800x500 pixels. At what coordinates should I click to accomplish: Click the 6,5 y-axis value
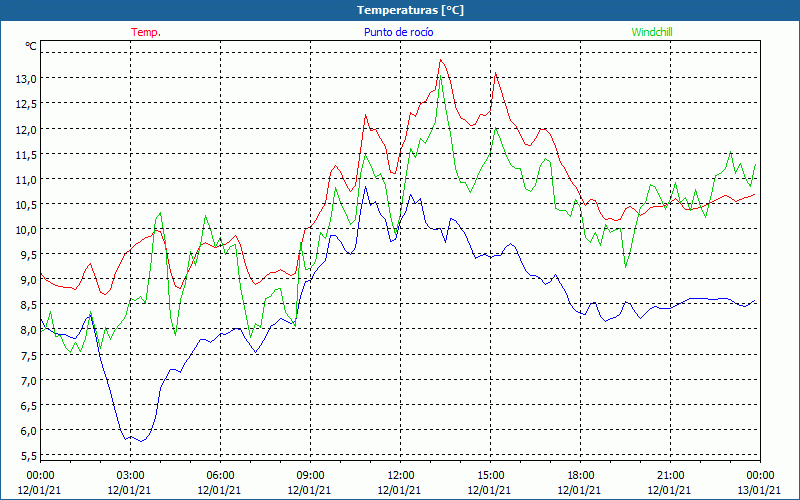pos(28,406)
